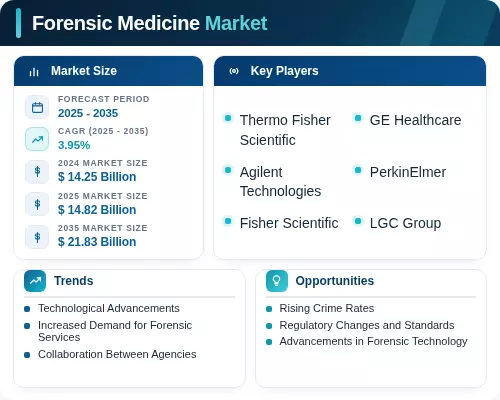Click the Opportunities lightbulb icon
500x400 pixels.
(x=277, y=281)
